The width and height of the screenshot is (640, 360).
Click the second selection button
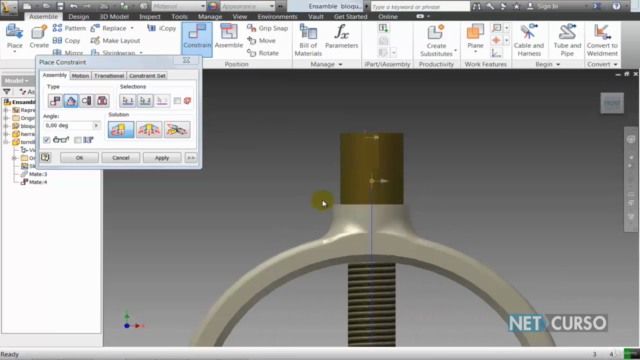point(145,100)
